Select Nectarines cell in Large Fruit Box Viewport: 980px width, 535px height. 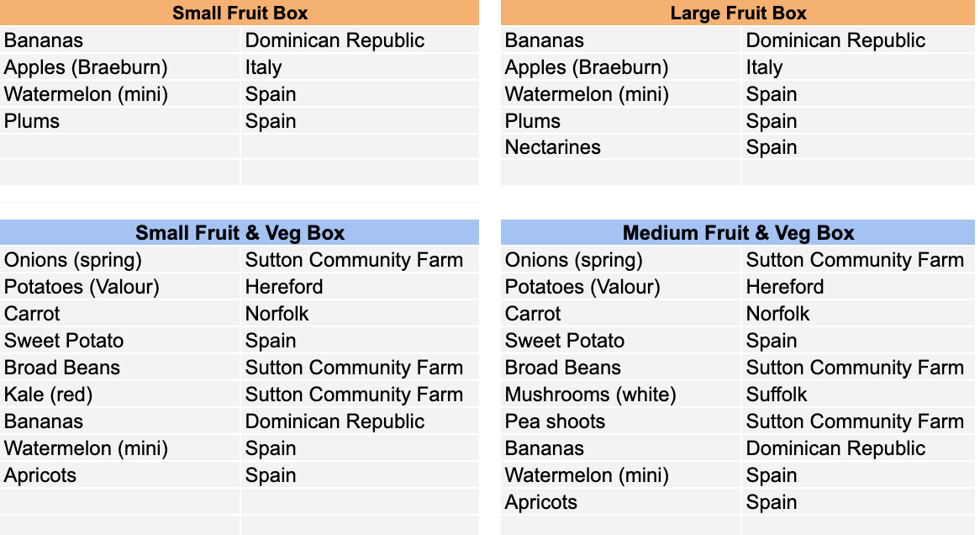click(x=620, y=147)
